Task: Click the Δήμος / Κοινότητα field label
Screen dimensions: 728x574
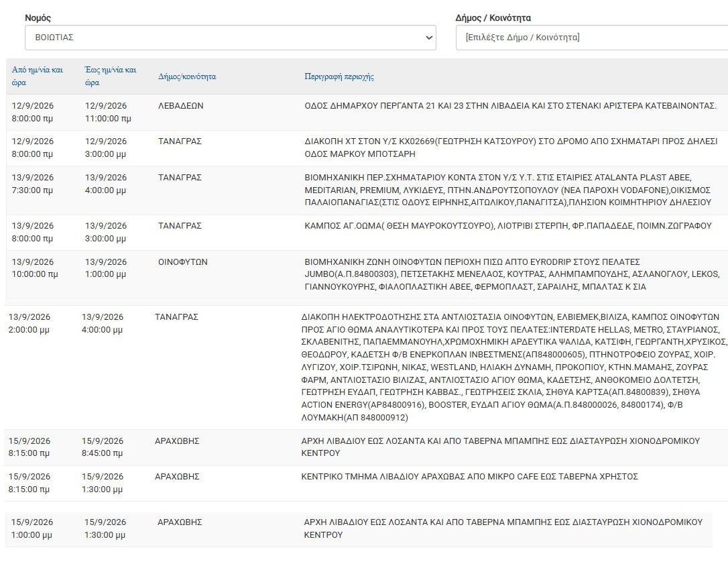Action: pos(493,17)
